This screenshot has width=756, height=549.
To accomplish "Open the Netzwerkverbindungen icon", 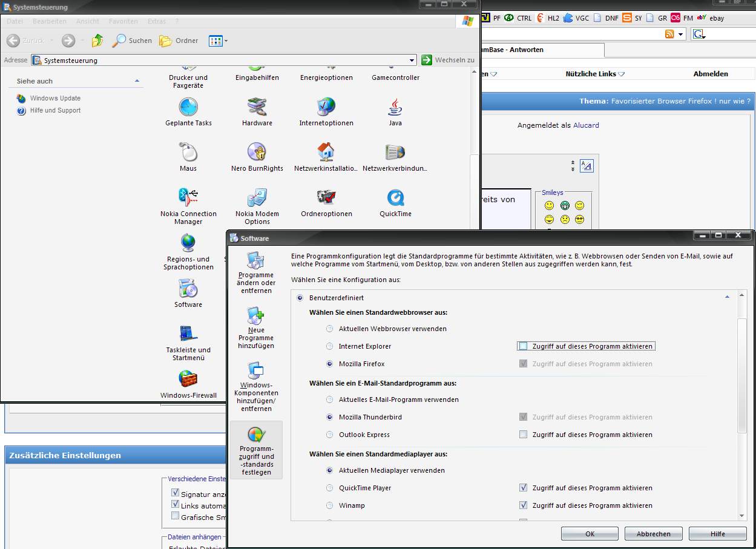I will click(x=395, y=157).
